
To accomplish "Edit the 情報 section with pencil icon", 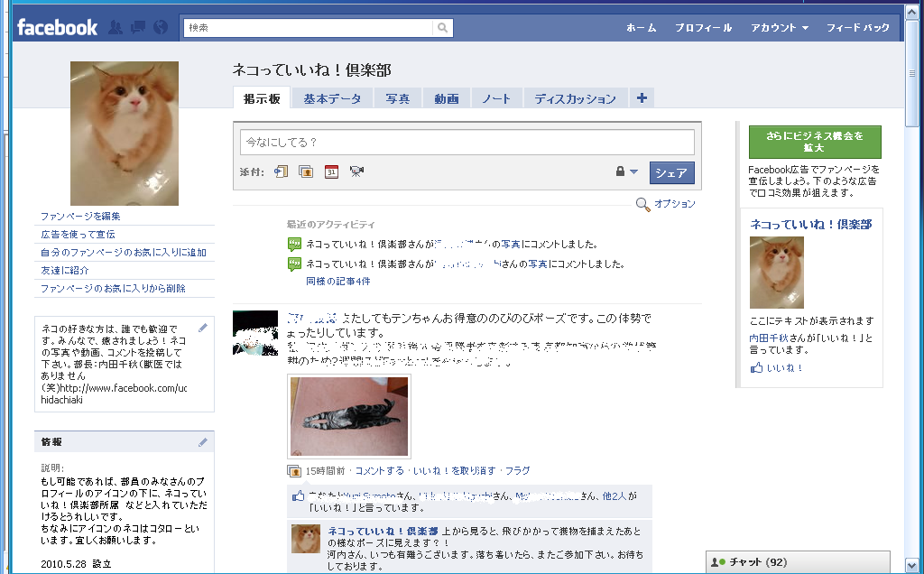I will click(203, 442).
